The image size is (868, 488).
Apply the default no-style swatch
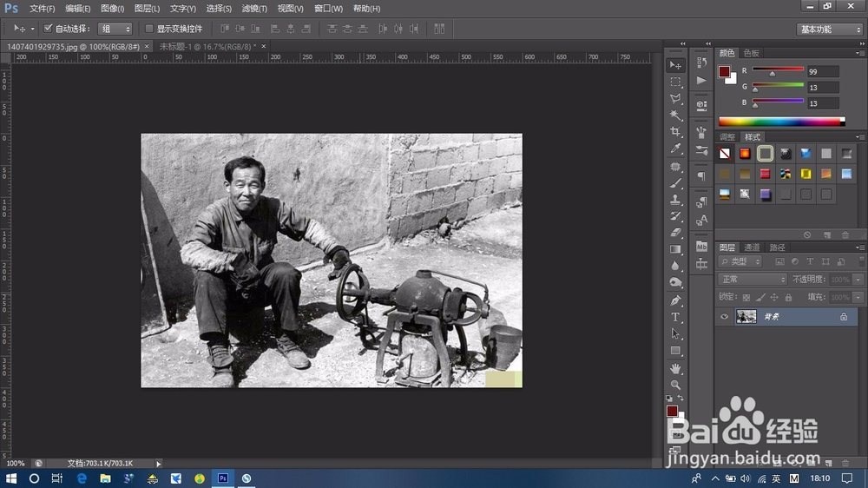pyautogui.click(x=725, y=154)
